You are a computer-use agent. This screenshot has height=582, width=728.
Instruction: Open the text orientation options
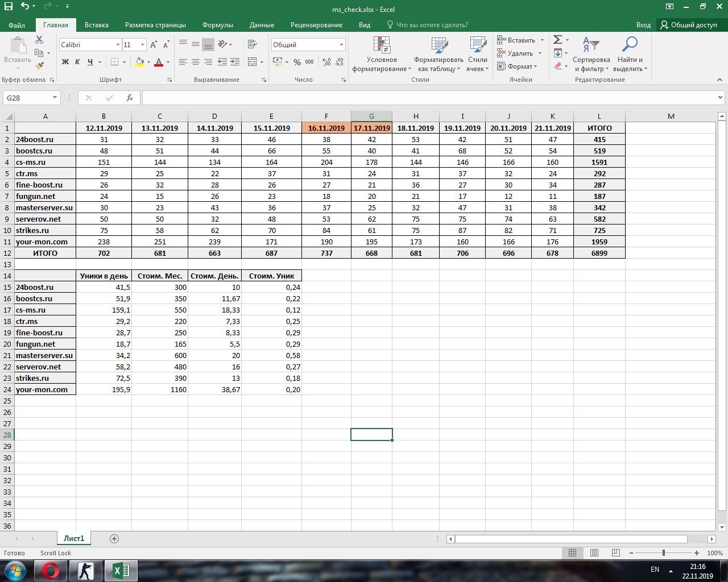pos(223,44)
